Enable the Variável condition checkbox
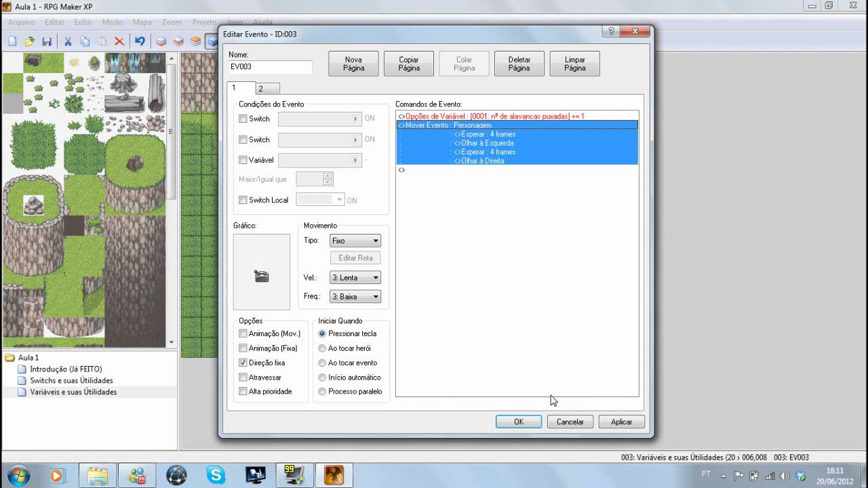 243,161
